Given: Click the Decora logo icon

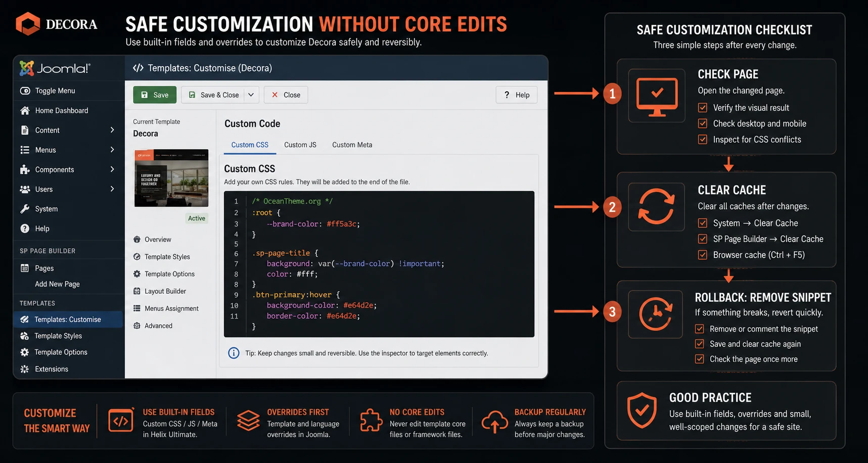Looking at the screenshot, I should point(28,24).
